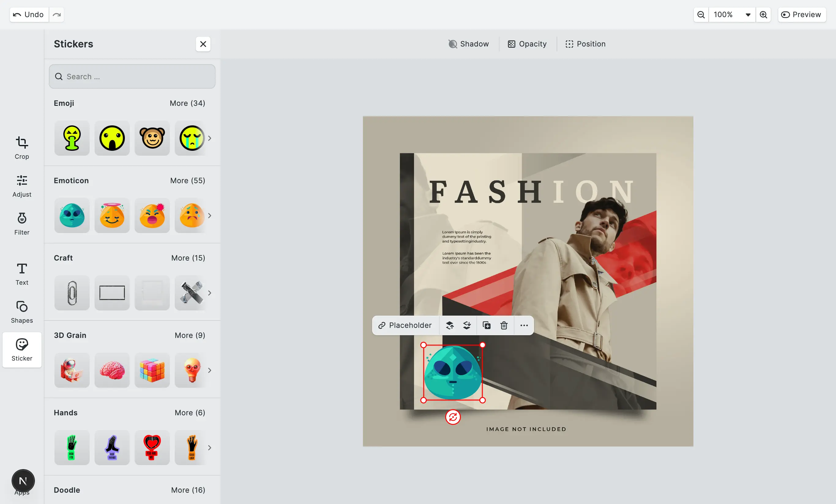
Task: Toggle the Placeholder option
Action: (x=405, y=325)
